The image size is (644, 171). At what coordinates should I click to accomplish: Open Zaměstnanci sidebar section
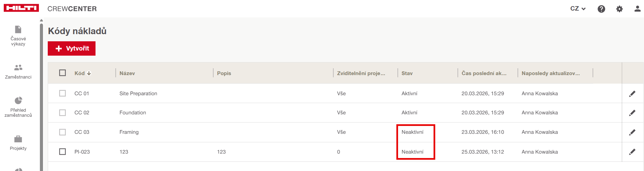pyautogui.click(x=18, y=71)
